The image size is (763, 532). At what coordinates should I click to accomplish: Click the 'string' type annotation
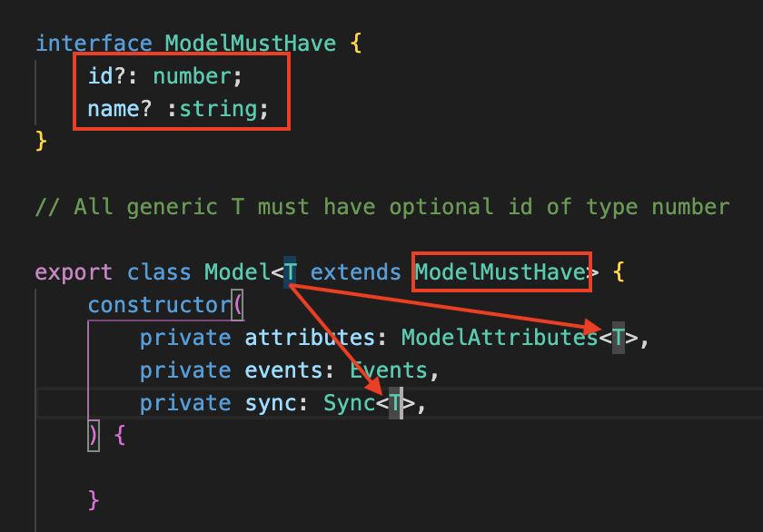point(219,109)
